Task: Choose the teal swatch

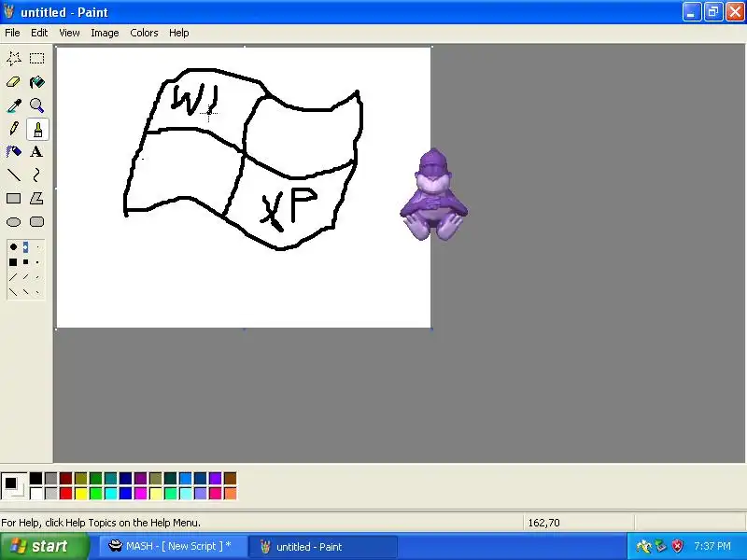Action: (110, 479)
